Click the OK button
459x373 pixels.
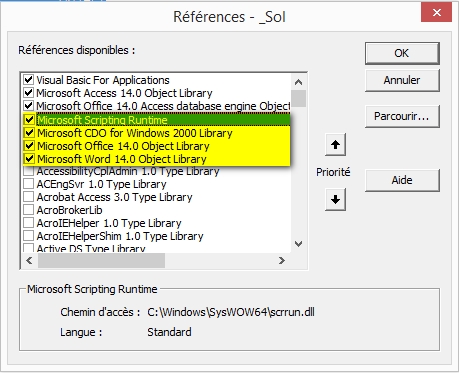pos(402,53)
